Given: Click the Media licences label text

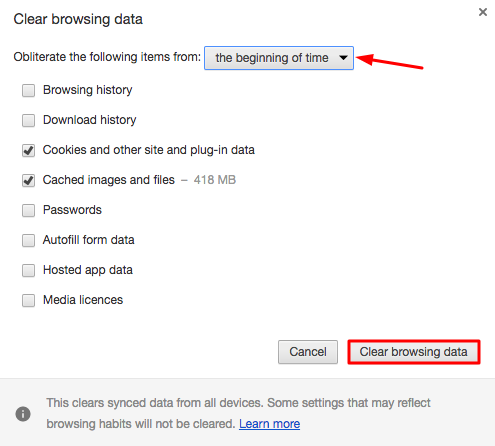Looking at the screenshot, I should [83, 300].
